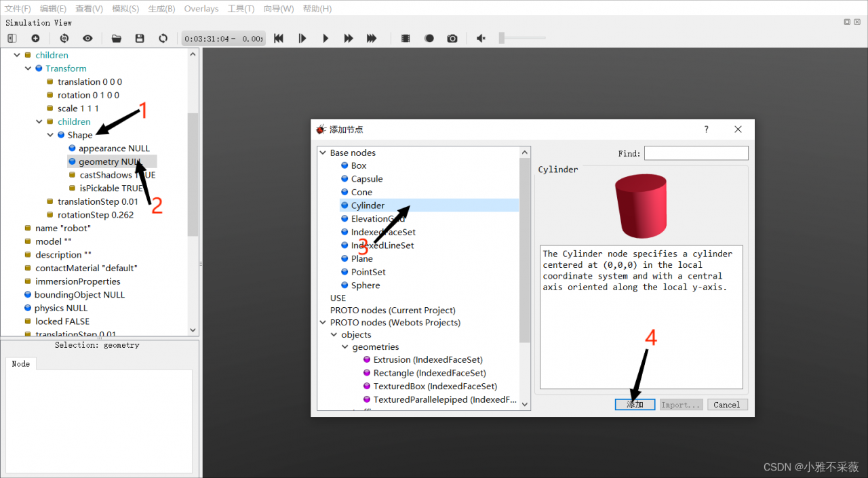The width and height of the screenshot is (868, 478).
Task: Open the 向导(W) menu
Action: [x=279, y=9]
